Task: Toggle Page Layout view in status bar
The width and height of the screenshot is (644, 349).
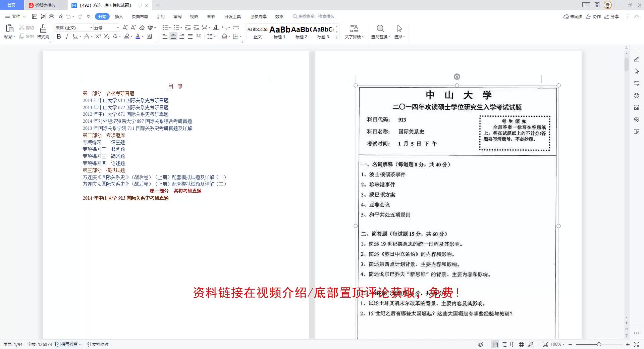Action: point(495,344)
